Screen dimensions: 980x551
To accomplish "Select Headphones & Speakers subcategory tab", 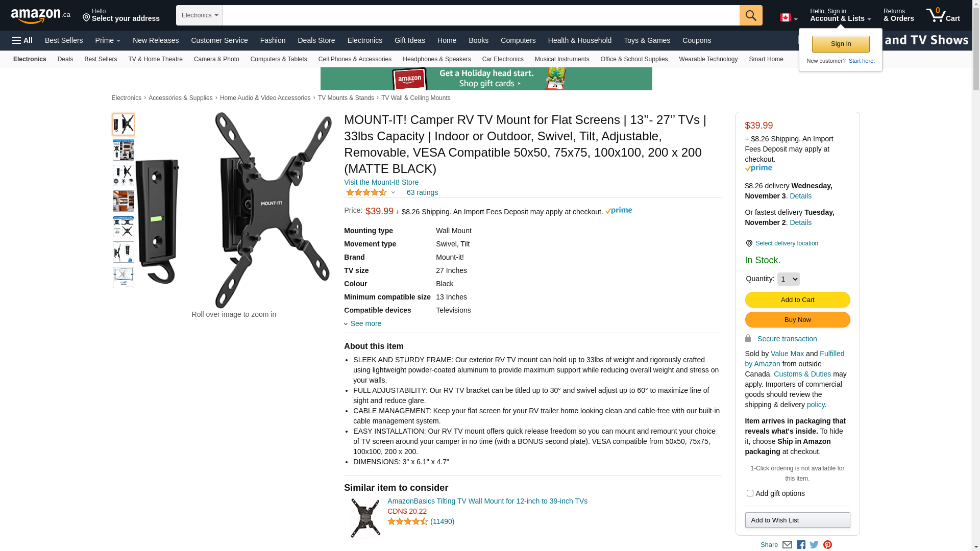I will [x=437, y=59].
